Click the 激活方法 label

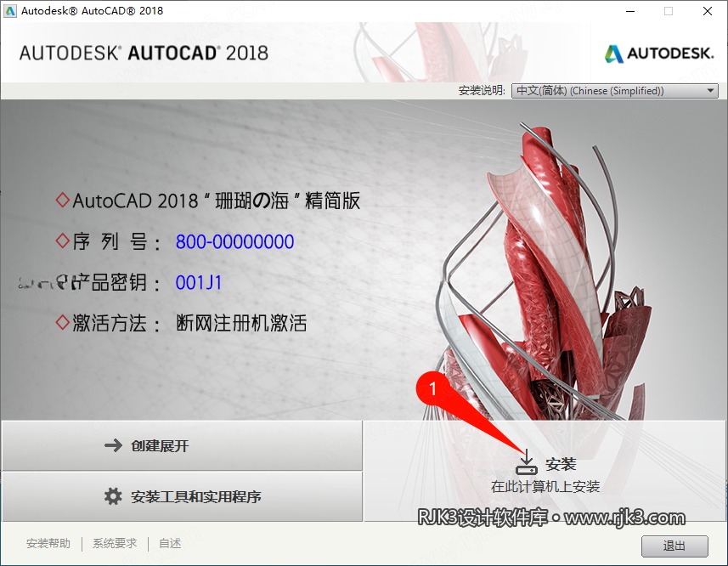(116, 323)
